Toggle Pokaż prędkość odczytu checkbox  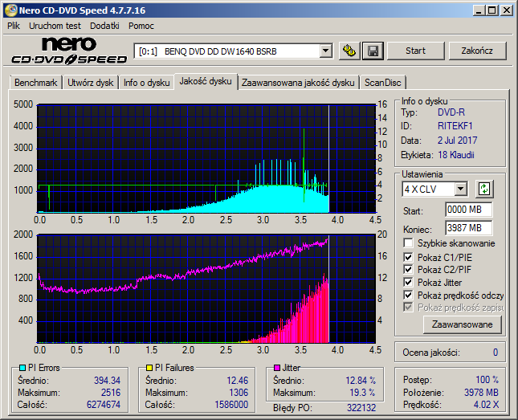tap(408, 295)
